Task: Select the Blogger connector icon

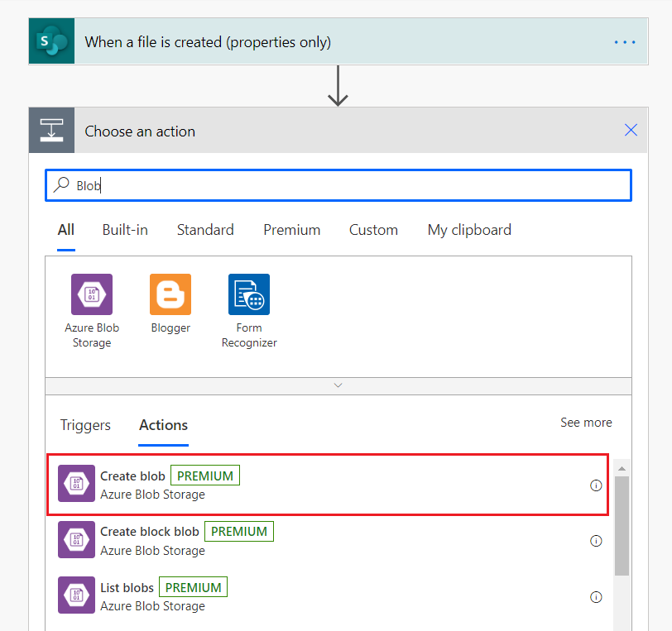Action: [170, 294]
